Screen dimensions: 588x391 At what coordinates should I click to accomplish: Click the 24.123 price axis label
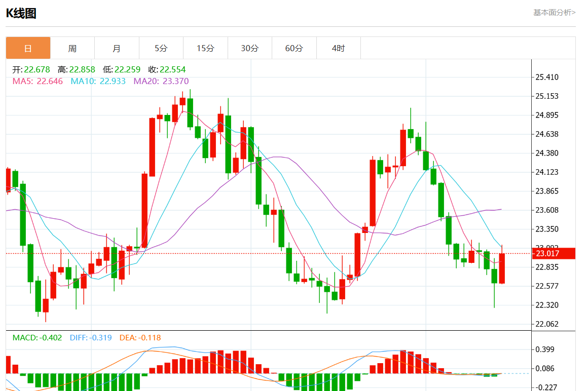547,172
